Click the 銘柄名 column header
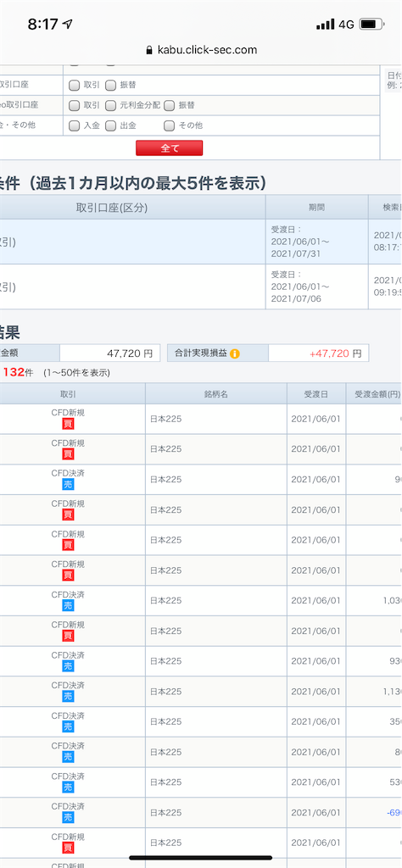The height and width of the screenshot is (868, 402). 216,393
